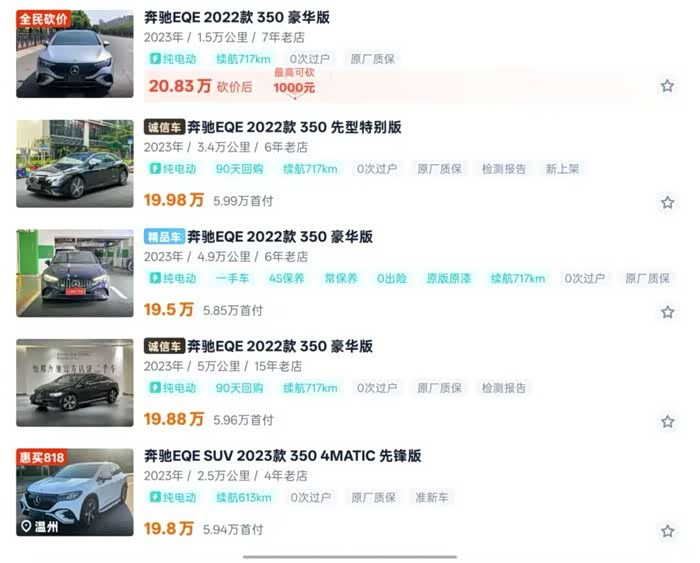Click the 新上架 tag on second listing
The width and height of the screenshot is (700, 563).
click(562, 169)
